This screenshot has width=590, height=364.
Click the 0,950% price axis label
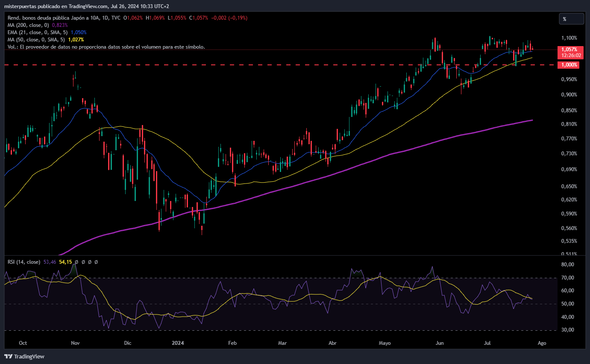569,79
